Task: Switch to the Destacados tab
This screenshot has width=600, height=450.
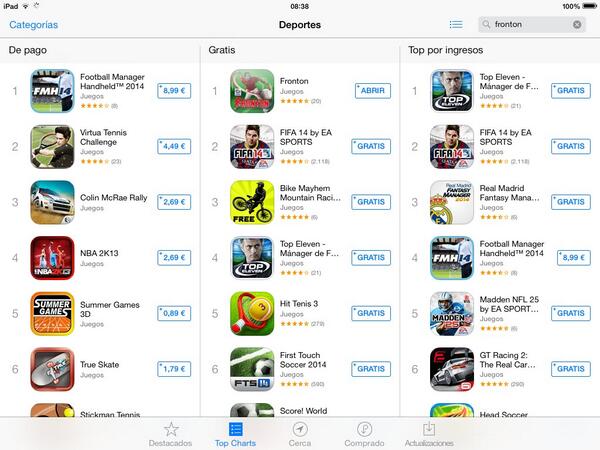Action: pos(171,434)
